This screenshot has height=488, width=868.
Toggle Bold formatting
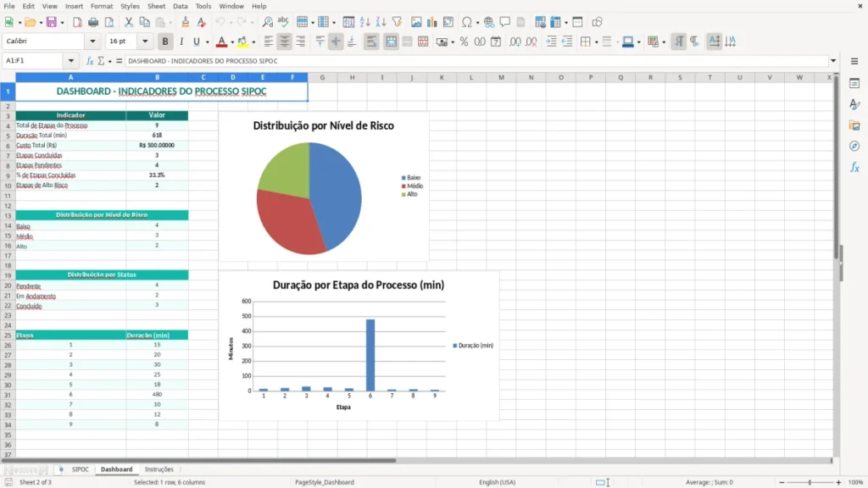coord(165,42)
